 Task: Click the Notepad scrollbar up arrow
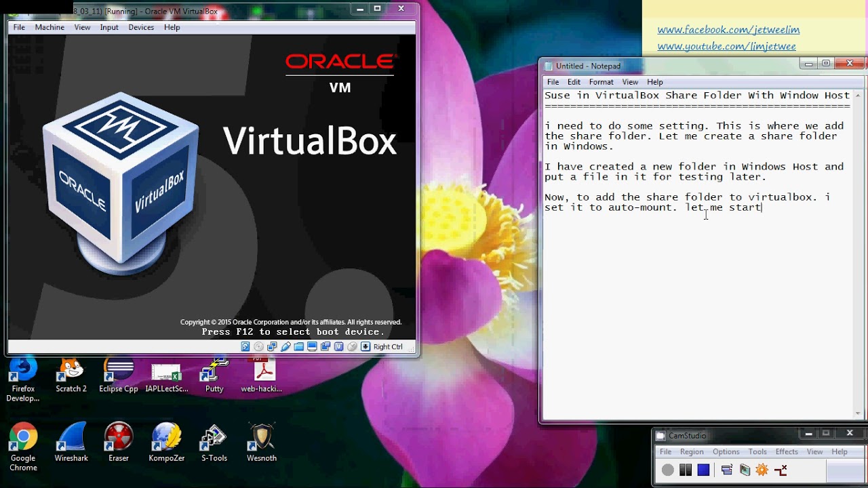[858, 96]
